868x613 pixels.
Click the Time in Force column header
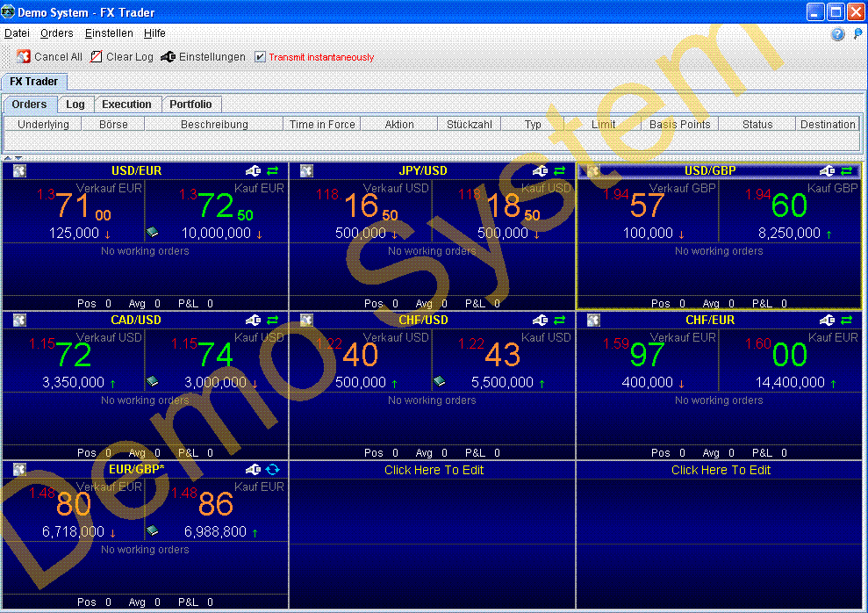click(x=322, y=125)
